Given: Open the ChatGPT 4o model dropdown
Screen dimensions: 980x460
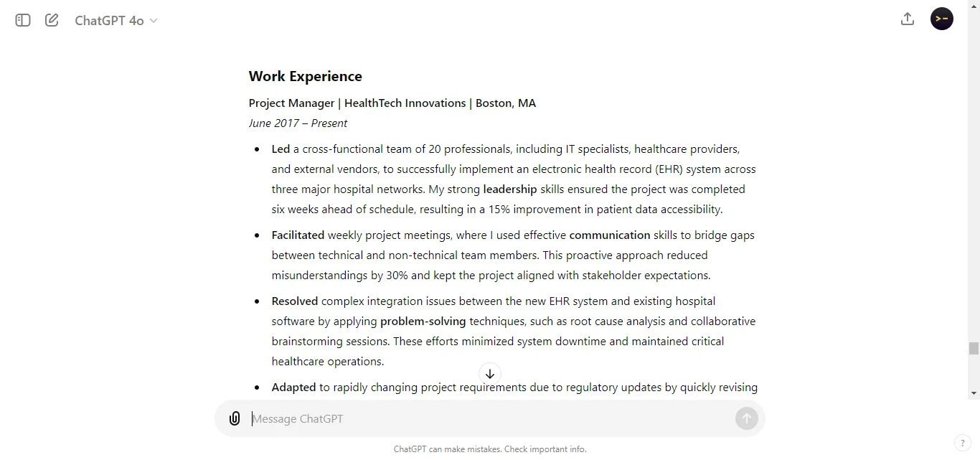Looking at the screenshot, I should pos(116,20).
